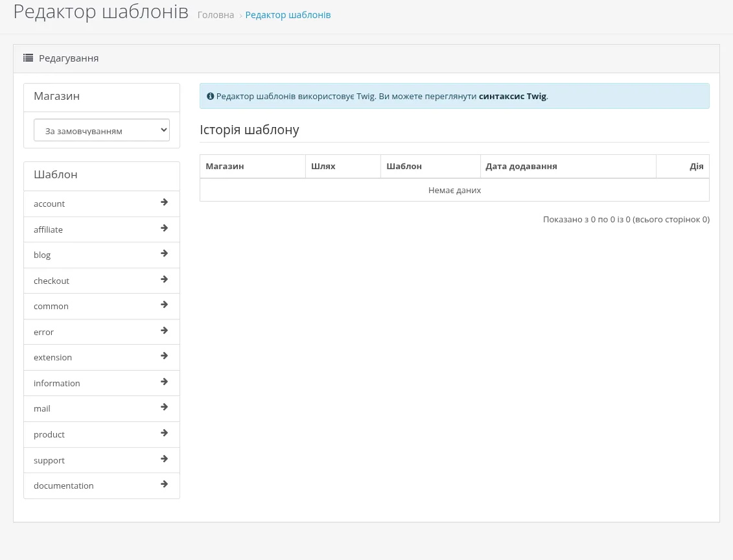Click the arrow icon for support

(164, 459)
